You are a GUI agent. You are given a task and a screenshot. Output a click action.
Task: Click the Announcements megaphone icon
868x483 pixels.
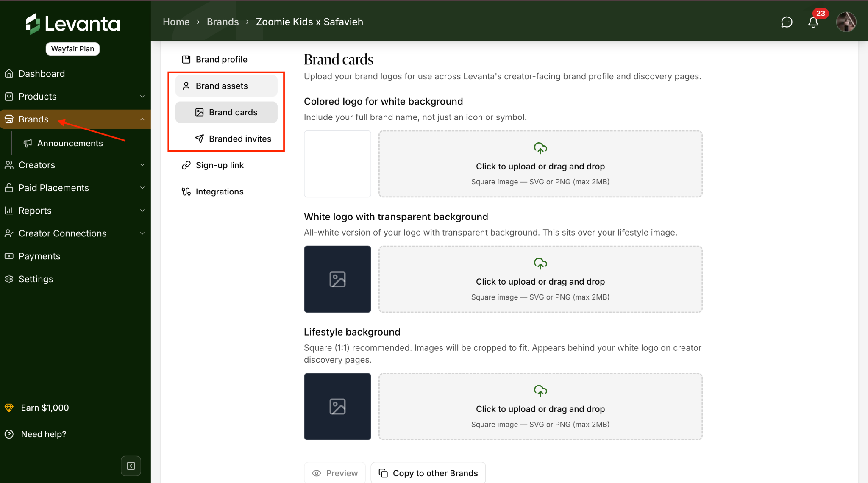(x=28, y=143)
